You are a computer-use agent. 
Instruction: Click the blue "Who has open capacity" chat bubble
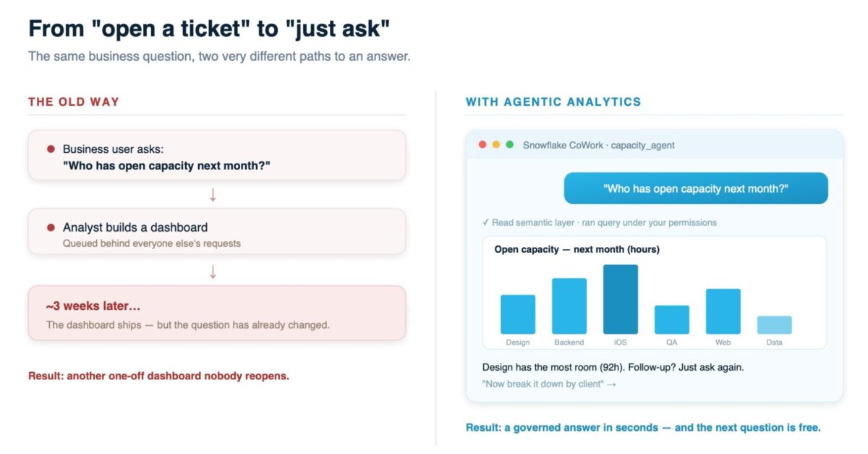(696, 188)
